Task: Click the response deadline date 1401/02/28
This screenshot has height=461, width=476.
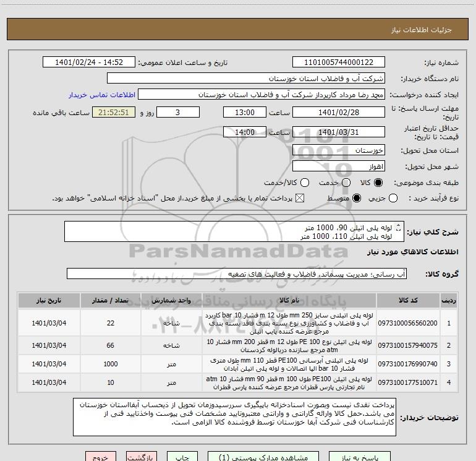Action: point(339,112)
